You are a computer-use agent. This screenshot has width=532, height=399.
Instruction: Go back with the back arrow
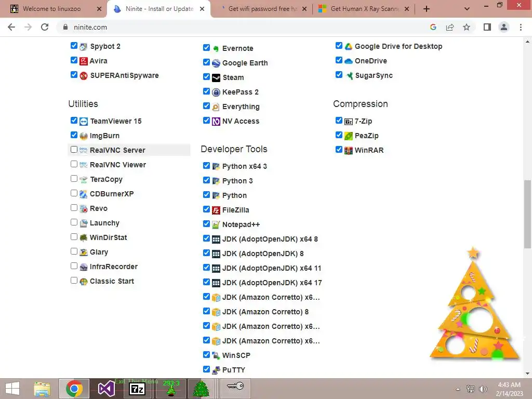pos(11,27)
